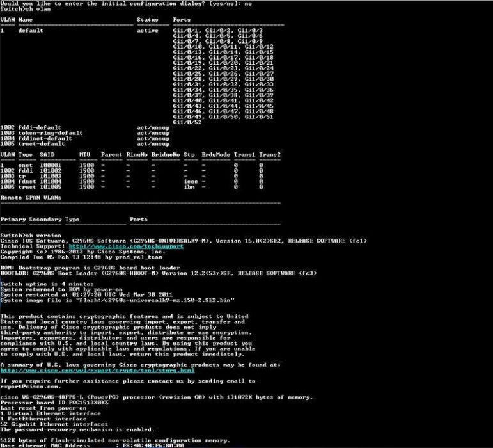The width and height of the screenshot is (493, 448).
Task: Click the 'BrdgMode' column header
Action: pyautogui.click(x=216, y=155)
